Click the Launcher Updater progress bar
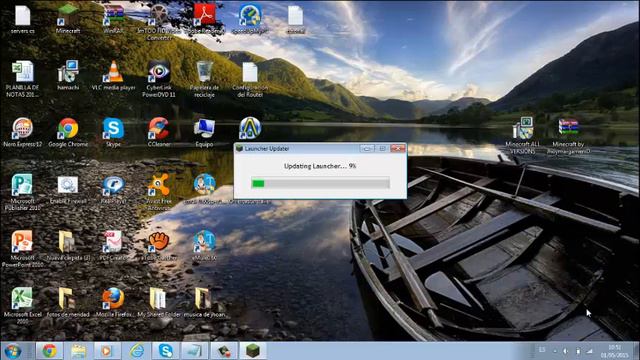Screen dimensions: 640x360 tap(320, 183)
